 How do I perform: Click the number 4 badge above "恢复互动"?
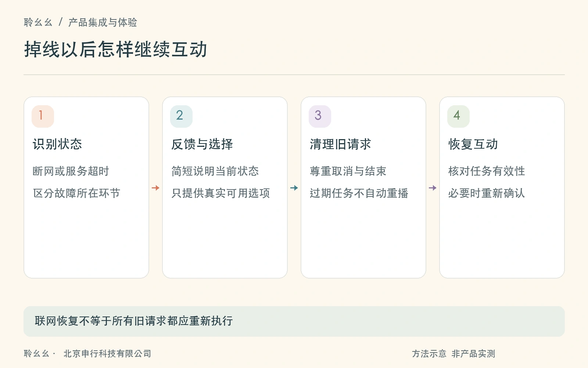[x=458, y=116]
